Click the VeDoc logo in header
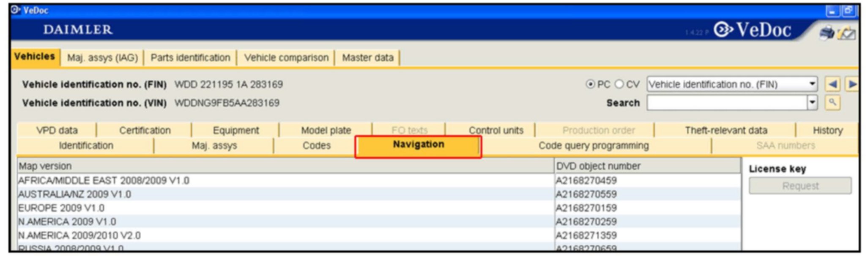Viewport: 868px width, 256px height. click(753, 30)
